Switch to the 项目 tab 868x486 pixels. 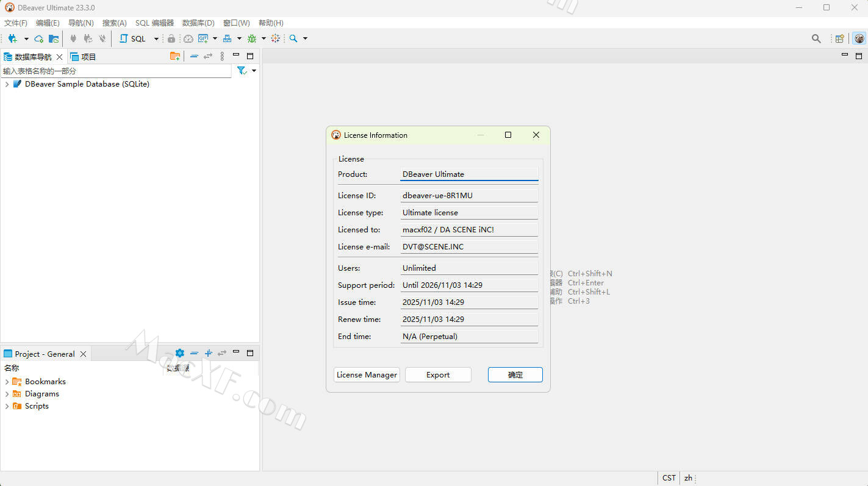[x=84, y=57]
